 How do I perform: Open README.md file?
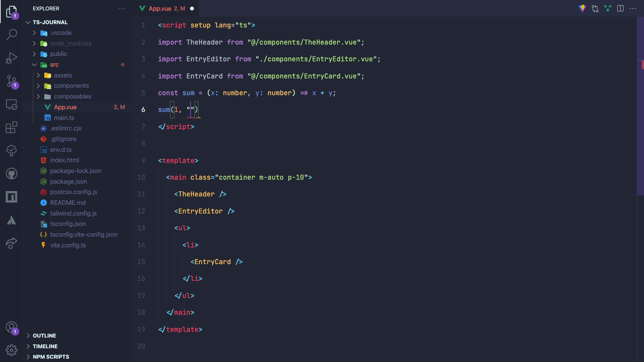point(78,202)
